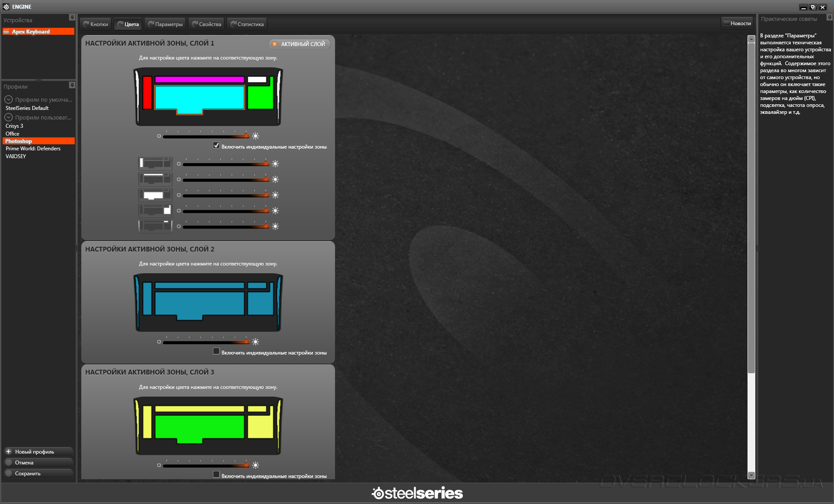834x504 pixels.
Task: Click max brightness icon for left-column zone
Action: pos(275,164)
